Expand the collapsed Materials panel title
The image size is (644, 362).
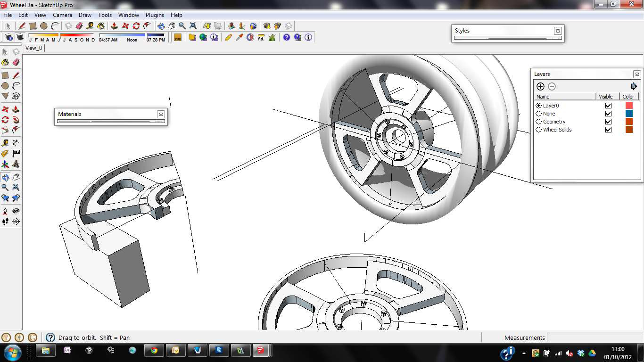pyautogui.click(x=70, y=114)
